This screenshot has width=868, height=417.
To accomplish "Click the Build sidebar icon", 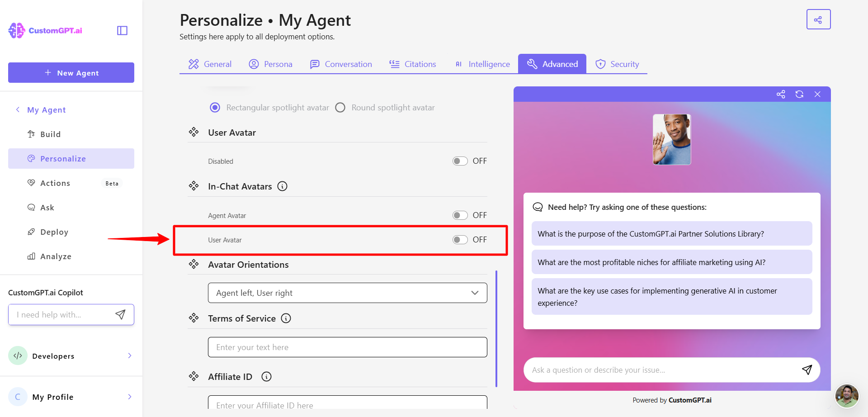I will [x=31, y=134].
